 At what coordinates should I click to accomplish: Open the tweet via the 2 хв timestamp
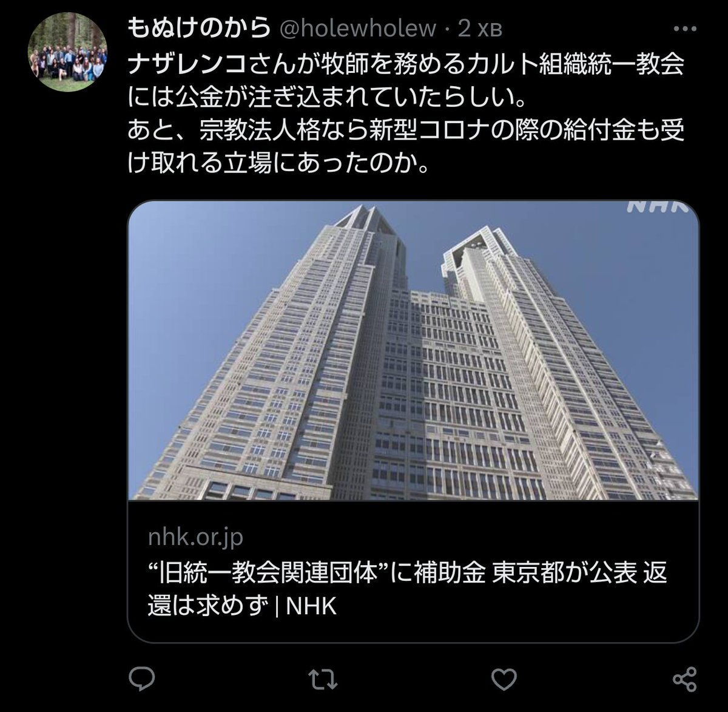point(480,29)
